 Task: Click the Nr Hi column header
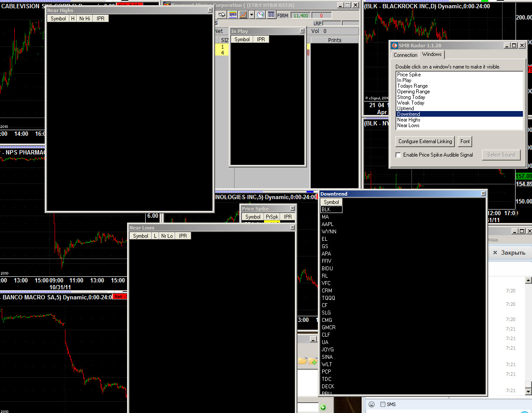click(x=85, y=18)
